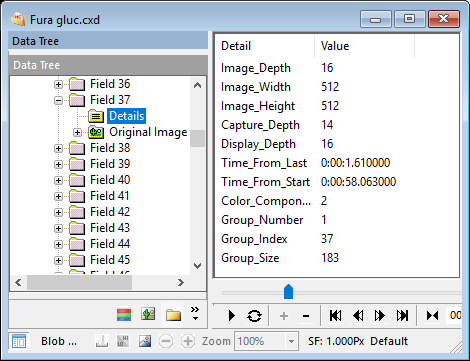Screen dimensions: 470x361
Task: Click the picture icon in status bar
Action: point(145,341)
